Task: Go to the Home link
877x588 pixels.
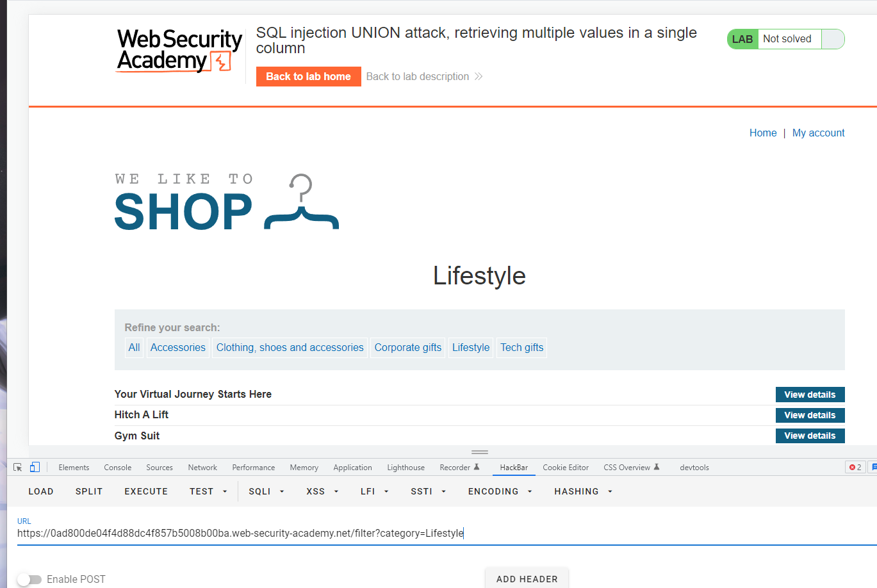Action: click(763, 133)
